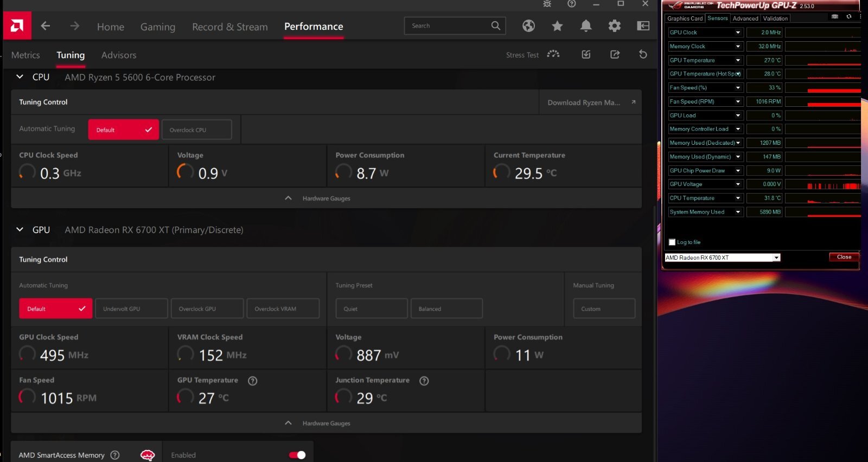Select Default CPU automatic tuning option

point(123,130)
